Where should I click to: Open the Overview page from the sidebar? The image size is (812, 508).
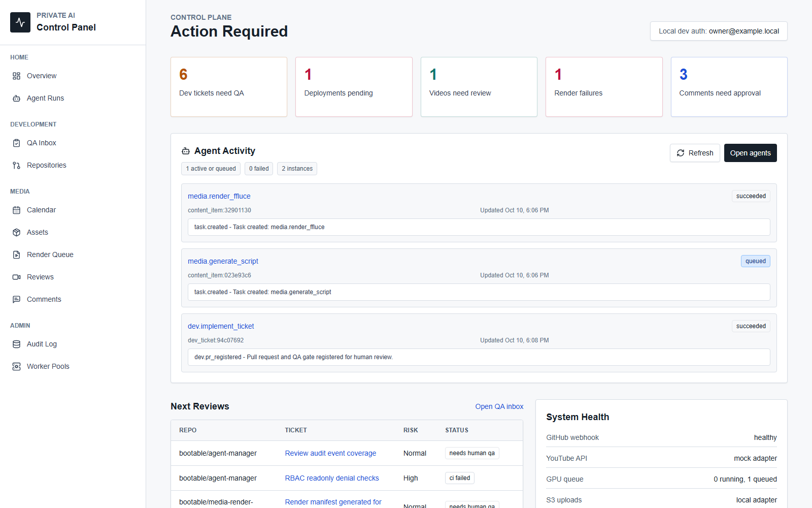pos(73,76)
